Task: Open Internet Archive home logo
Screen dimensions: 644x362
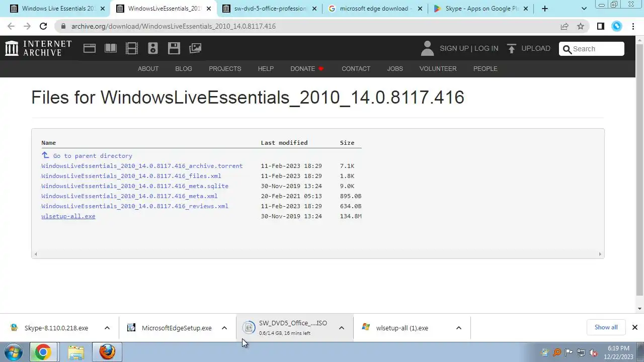Action: point(38,48)
